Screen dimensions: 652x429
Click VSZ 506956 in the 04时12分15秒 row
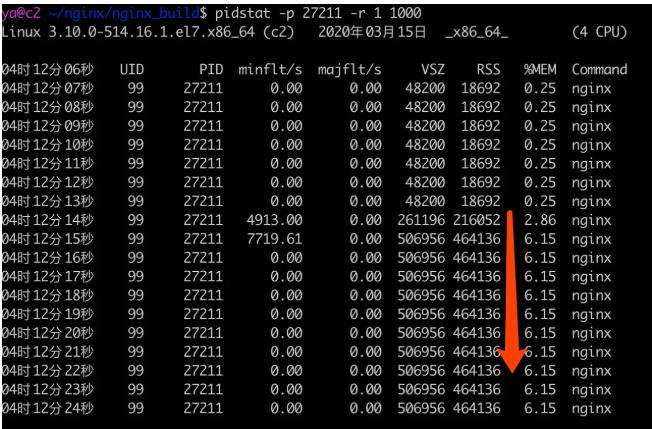(x=421, y=239)
